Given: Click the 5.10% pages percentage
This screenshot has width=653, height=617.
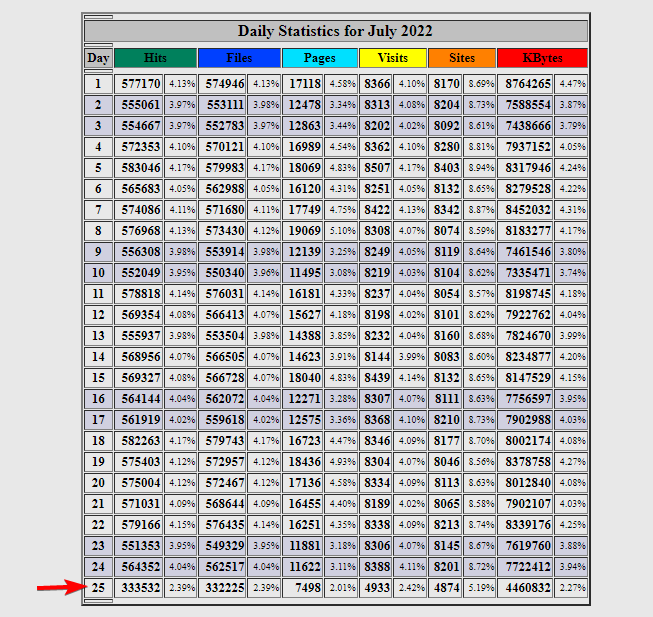Looking at the screenshot, I should [x=341, y=231].
